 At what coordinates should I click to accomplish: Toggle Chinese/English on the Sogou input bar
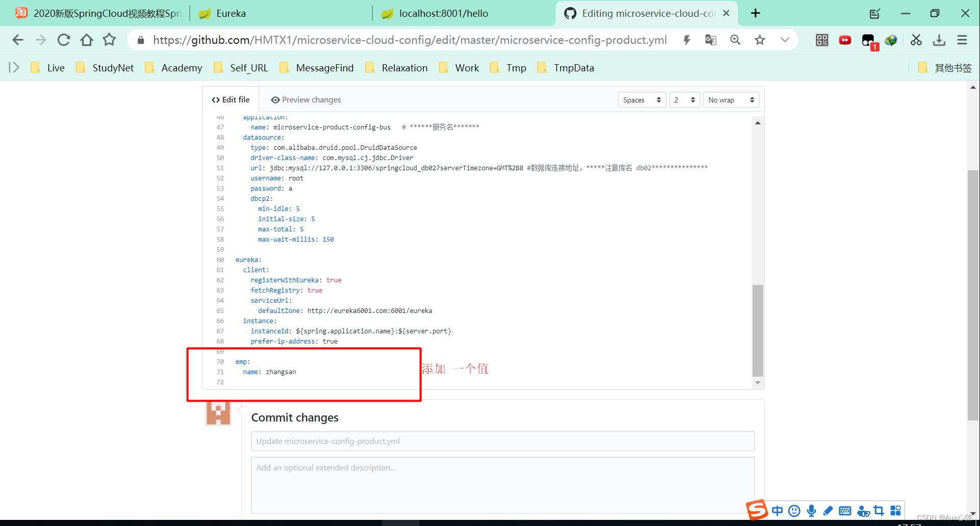point(777,510)
